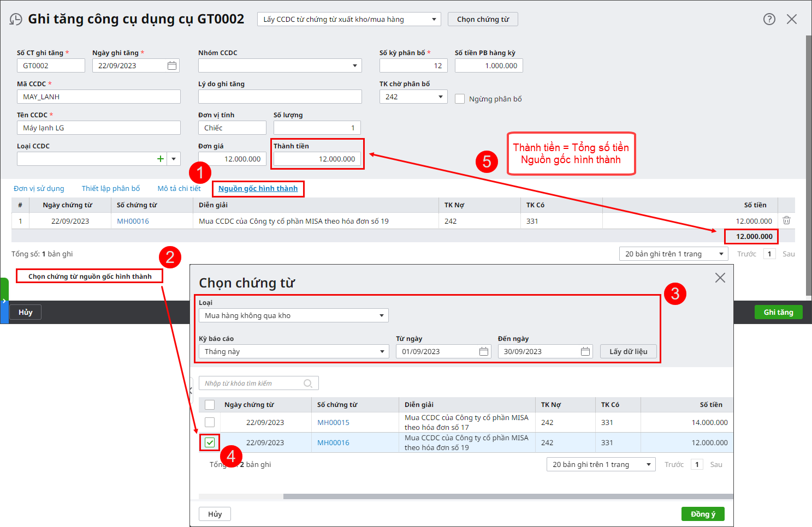812x527 pixels.
Task: Open calendar picker for Ngày ghi tăng
Action: (172, 66)
